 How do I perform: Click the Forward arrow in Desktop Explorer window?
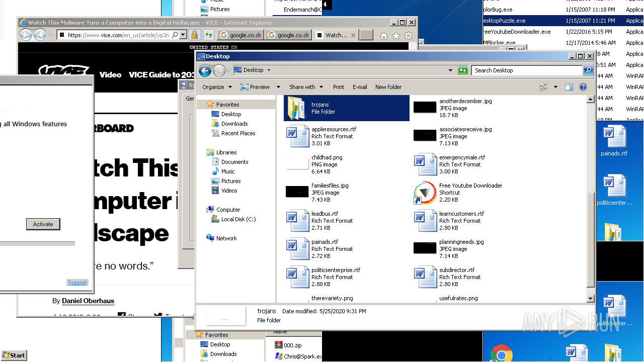[219, 70]
